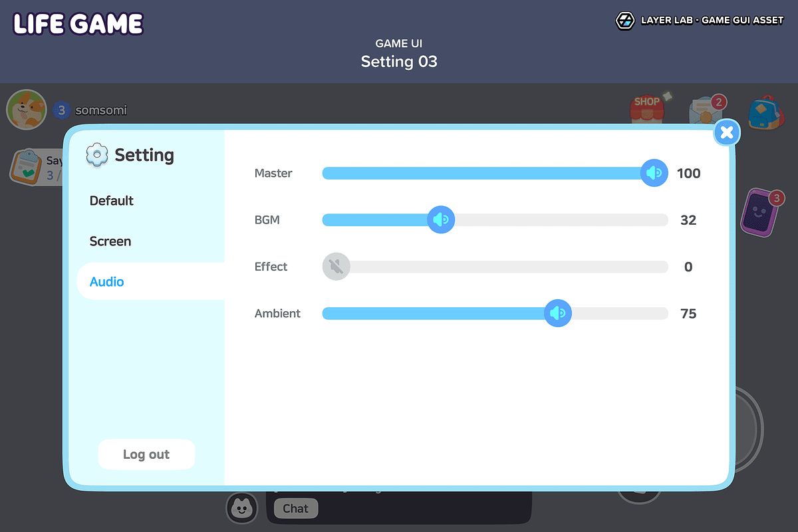This screenshot has height=532, width=798.
Task: Click the BGM label
Action: tap(267, 220)
